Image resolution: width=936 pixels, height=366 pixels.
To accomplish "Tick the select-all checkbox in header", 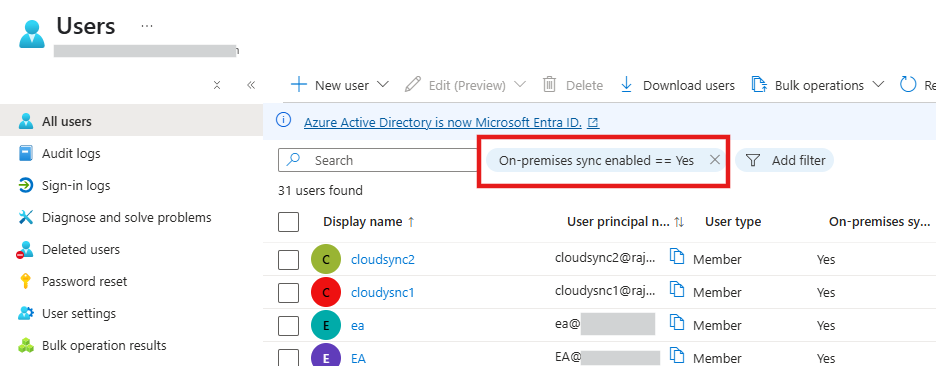I will click(288, 222).
